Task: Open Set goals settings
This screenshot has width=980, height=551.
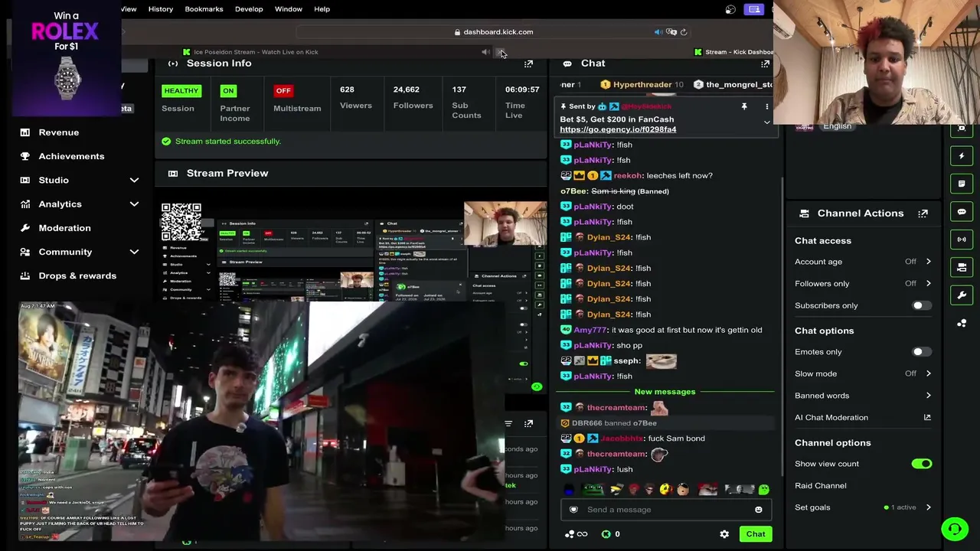Action: [x=863, y=507]
